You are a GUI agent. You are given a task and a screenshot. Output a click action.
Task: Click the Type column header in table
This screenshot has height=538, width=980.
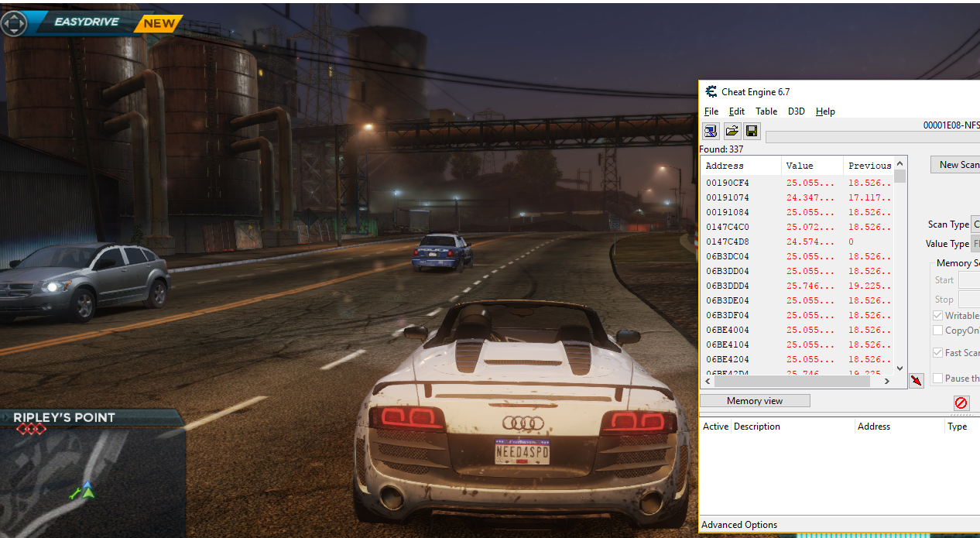(x=962, y=427)
